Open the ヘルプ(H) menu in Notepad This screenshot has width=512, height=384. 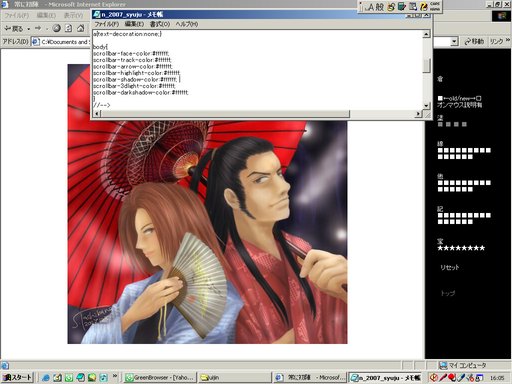point(187,24)
